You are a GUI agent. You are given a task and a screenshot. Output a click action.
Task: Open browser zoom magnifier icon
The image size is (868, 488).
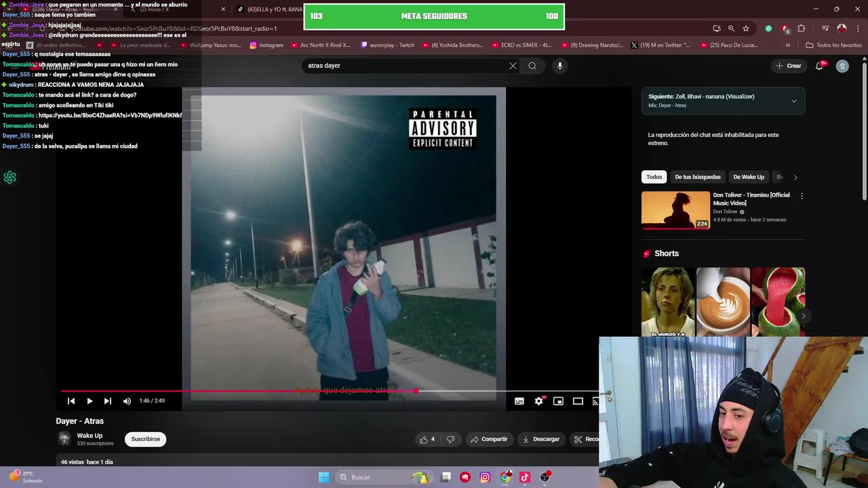tap(731, 28)
